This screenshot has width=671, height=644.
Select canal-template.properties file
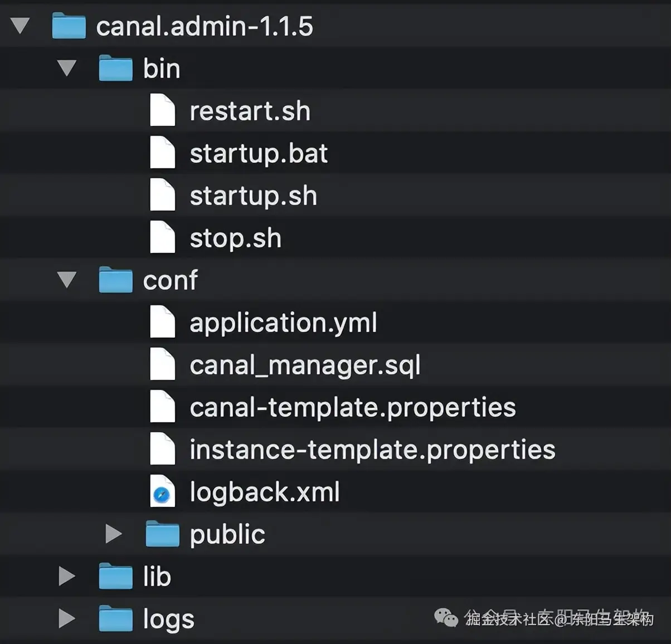point(352,407)
